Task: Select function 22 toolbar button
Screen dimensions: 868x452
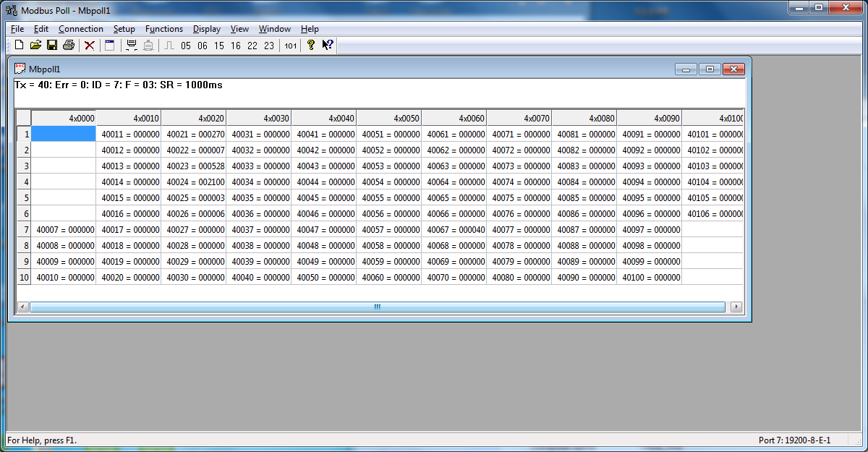Action: click(x=252, y=46)
